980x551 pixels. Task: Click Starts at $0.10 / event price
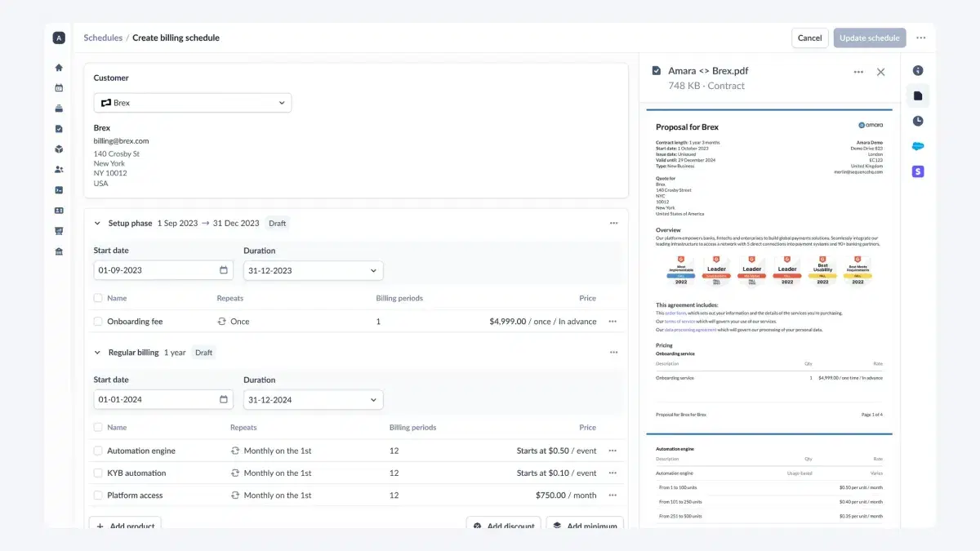556,473
